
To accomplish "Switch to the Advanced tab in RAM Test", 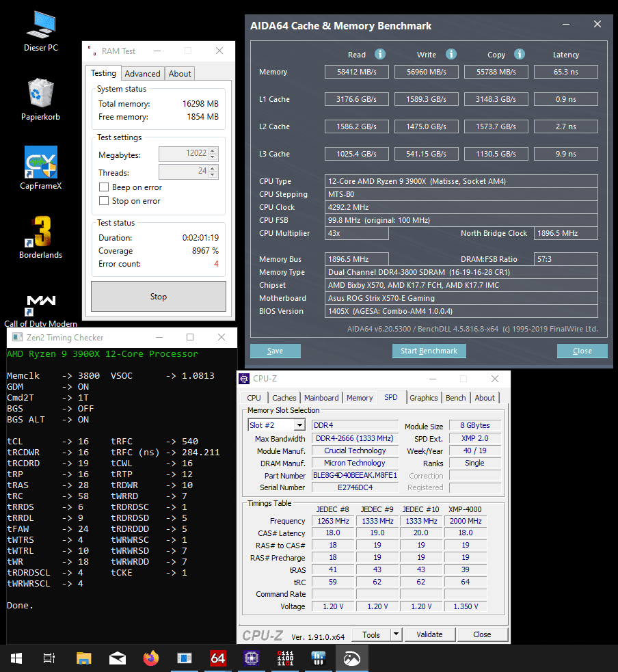I will point(142,74).
